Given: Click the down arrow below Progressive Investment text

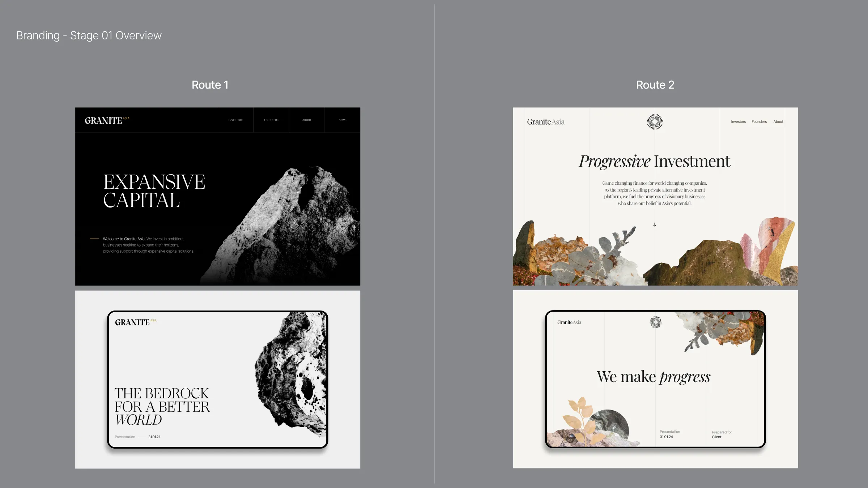Looking at the screenshot, I should [655, 224].
